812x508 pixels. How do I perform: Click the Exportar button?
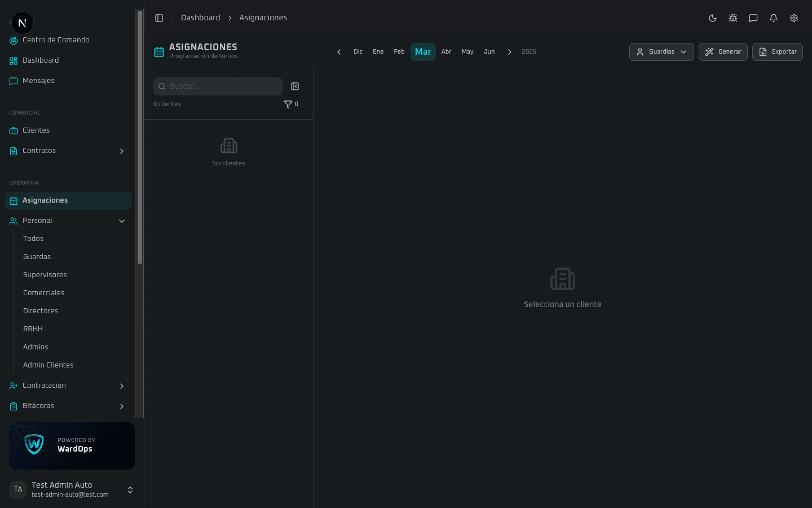(x=777, y=52)
